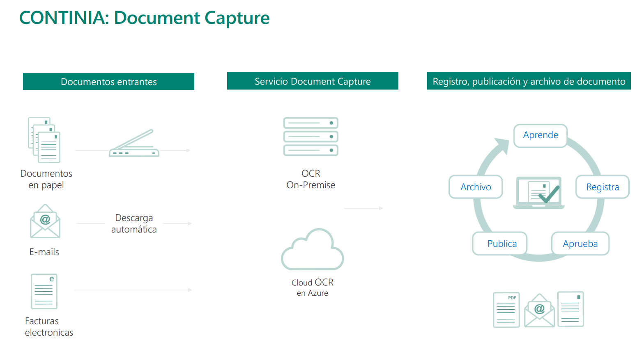The height and width of the screenshot is (343, 644).
Task: Click the Cloud OCR en Azure label
Action: (x=313, y=288)
